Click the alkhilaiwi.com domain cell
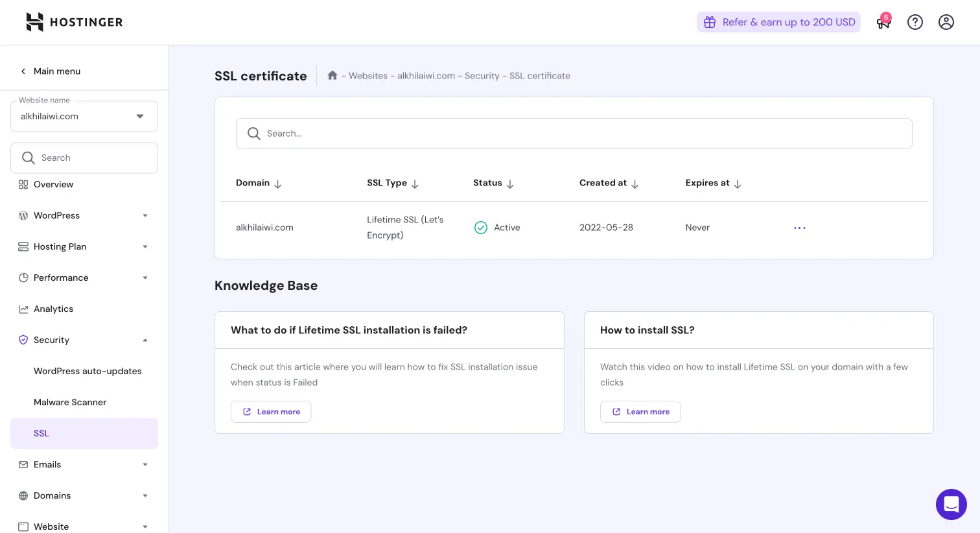This screenshot has height=533, width=980. pyautogui.click(x=264, y=228)
